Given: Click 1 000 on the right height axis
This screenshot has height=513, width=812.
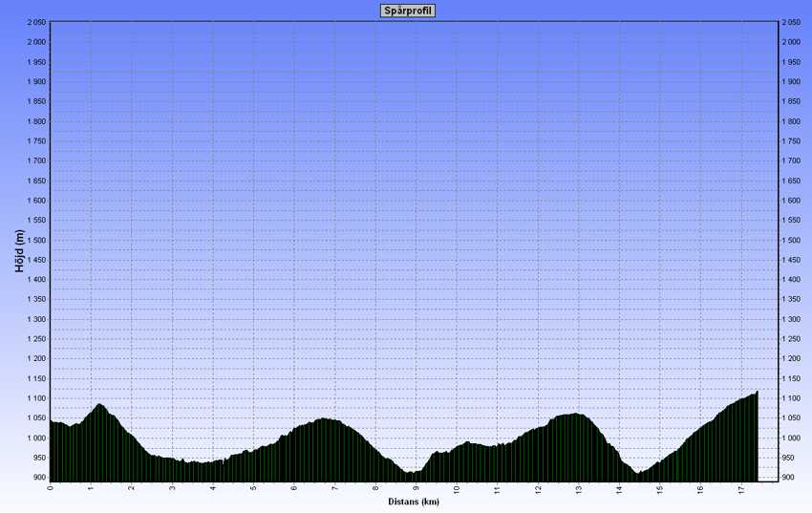Looking at the screenshot, I should coord(791,438).
